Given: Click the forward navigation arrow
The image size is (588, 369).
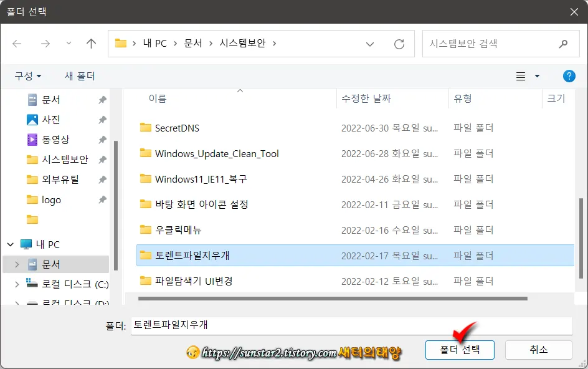Looking at the screenshot, I should tap(44, 44).
